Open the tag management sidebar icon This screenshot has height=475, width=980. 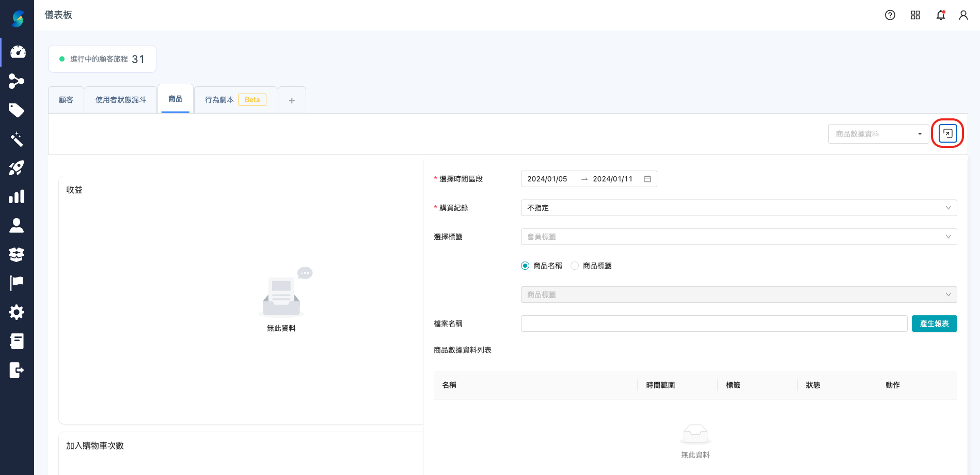coord(17,111)
